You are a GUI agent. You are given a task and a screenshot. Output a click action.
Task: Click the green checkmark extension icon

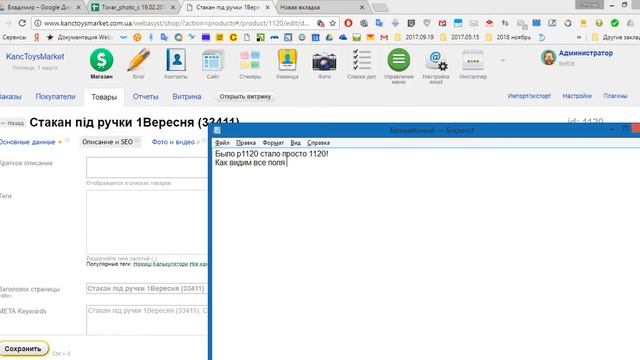point(615,23)
